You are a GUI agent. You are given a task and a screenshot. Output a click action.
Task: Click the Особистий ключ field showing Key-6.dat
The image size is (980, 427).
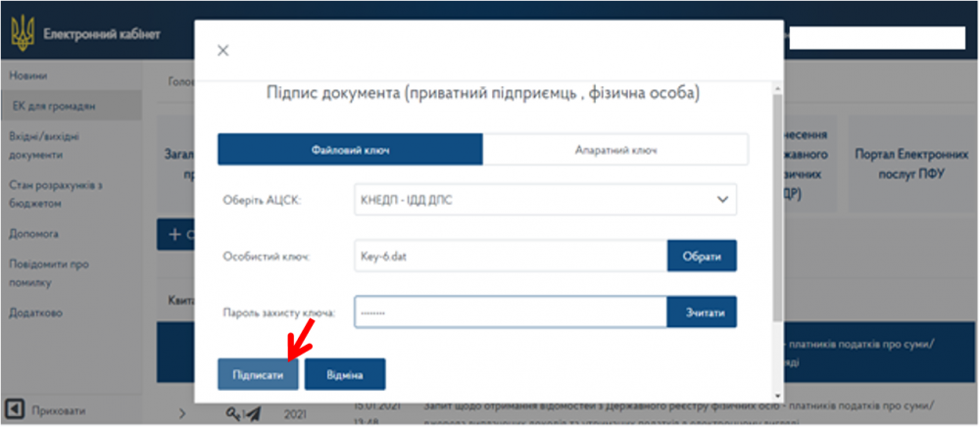coord(511,256)
